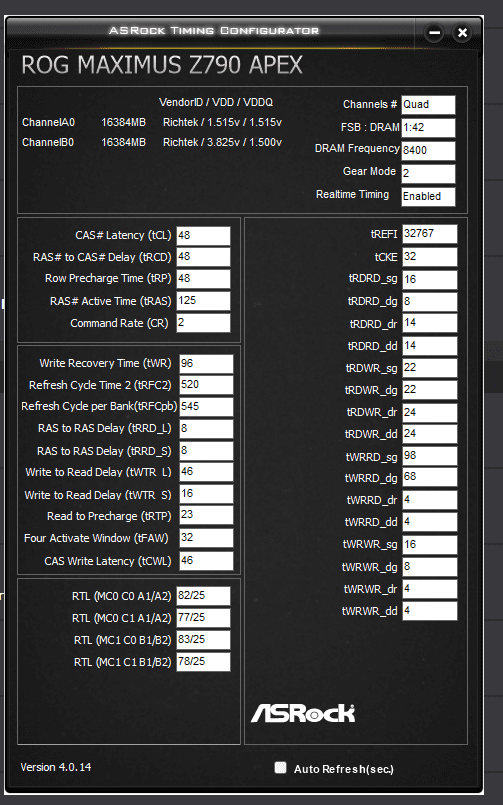This screenshot has height=805, width=503.
Task: Click the tREFI value 32767 field
Action: pos(430,234)
